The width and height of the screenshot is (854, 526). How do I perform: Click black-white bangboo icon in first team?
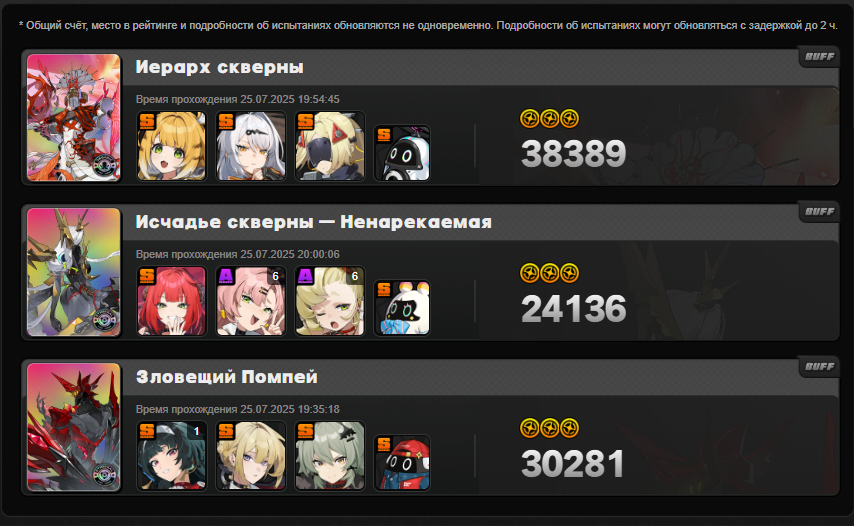point(402,153)
